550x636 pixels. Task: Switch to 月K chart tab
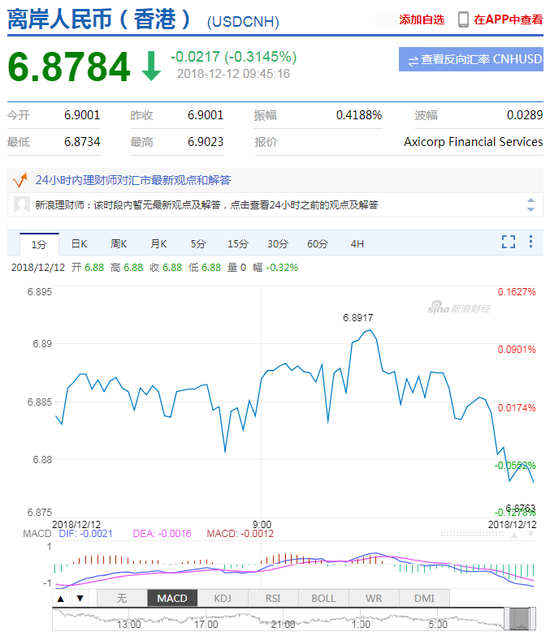click(x=158, y=244)
